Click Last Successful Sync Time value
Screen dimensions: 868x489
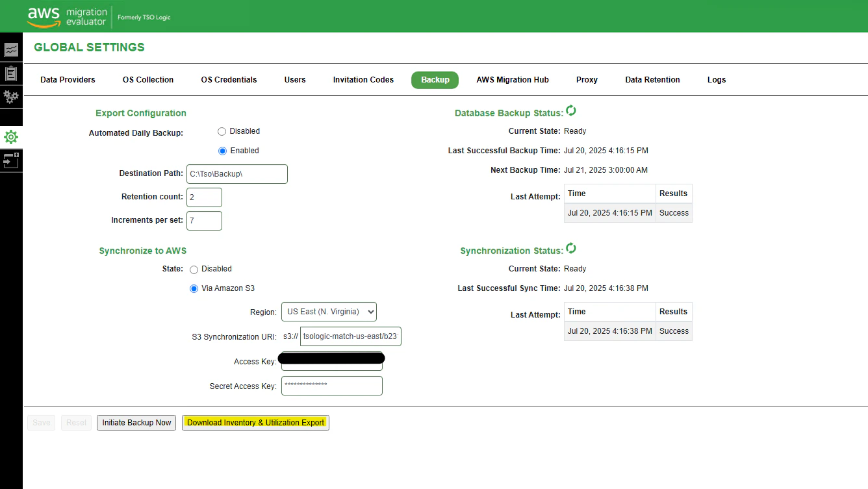coord(606,288)
